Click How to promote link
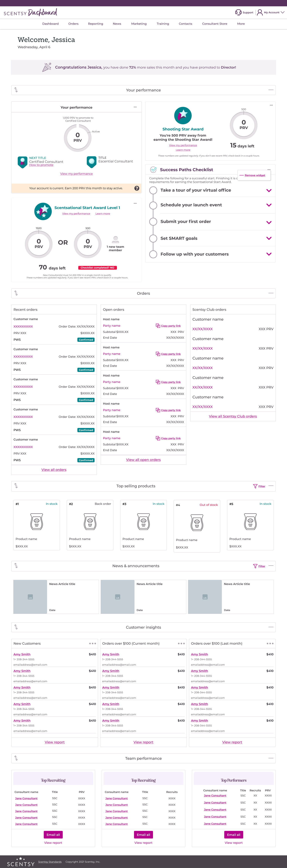 tap(41, 165)
